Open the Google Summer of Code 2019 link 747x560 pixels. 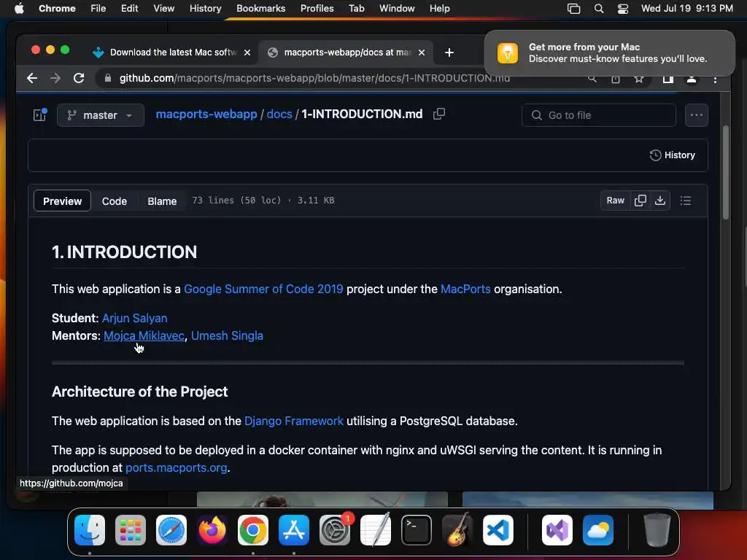pos(263,289)
